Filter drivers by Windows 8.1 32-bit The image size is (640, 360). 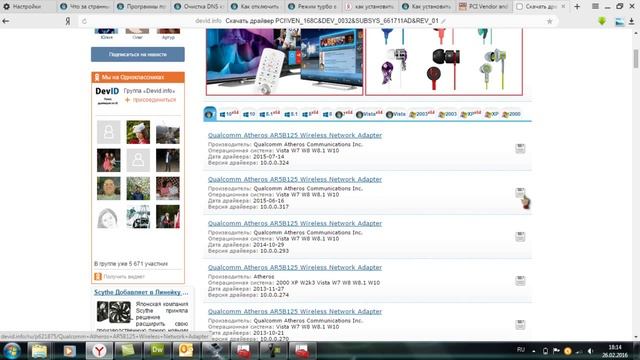pyautogui.click(x=291, y=114)
